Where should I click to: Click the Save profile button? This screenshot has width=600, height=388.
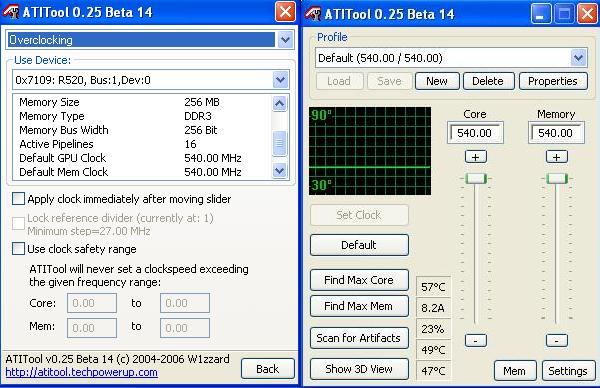[x=389, y=81]
